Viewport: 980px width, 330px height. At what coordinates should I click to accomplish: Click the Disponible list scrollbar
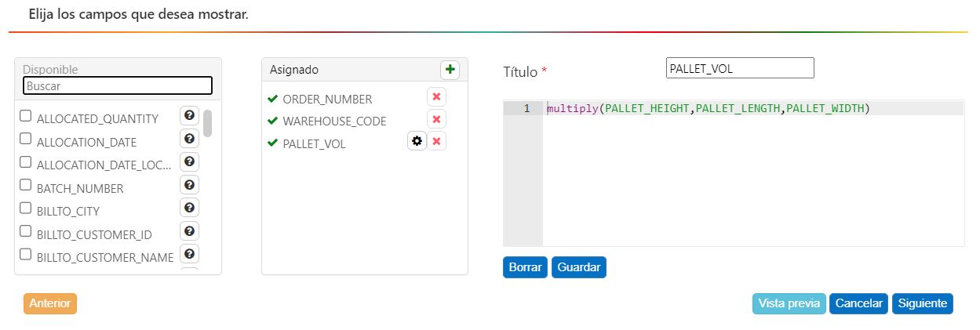pyautogui.click(x=208, y=124)
